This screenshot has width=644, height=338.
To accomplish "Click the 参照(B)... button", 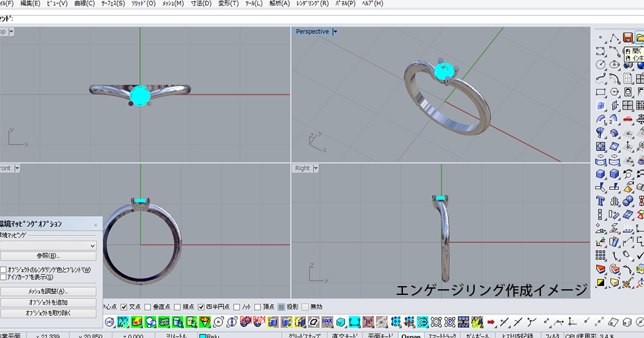I will [48, 256].
